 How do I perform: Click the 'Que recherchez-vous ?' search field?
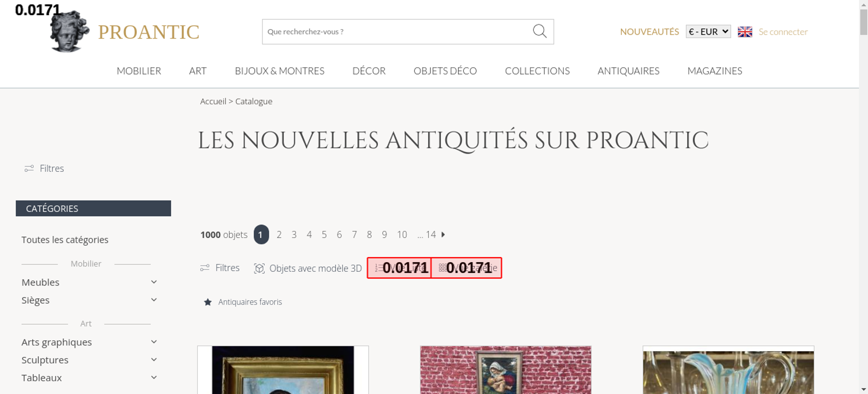pyautogui.click(x=397, y=32)
